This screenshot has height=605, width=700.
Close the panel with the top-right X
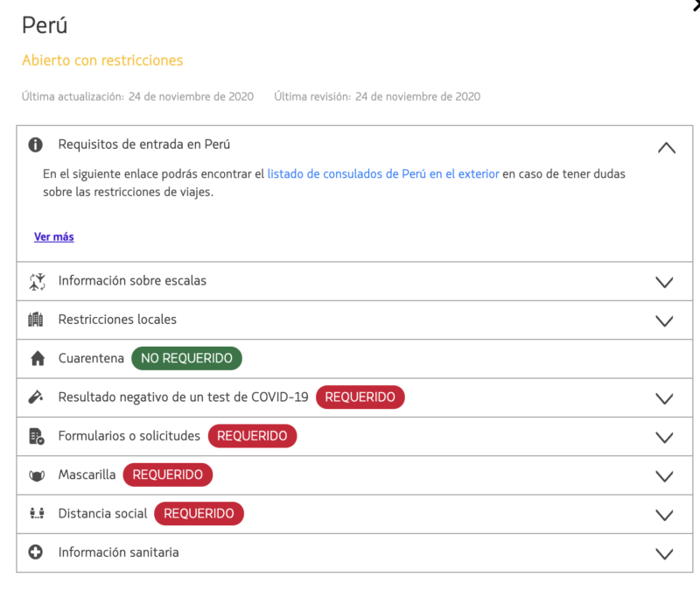695,5
